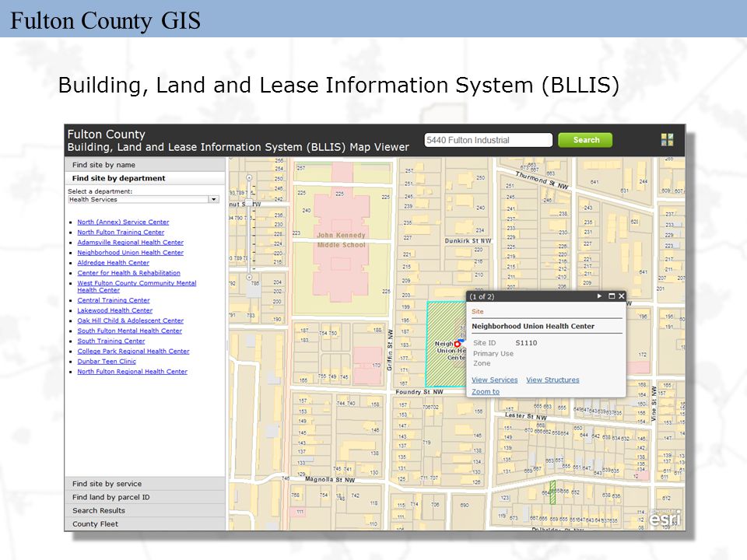This screenshot has height=560, width=747.
Task: Open Oak Hill Child & Adolescent Center link
Action: (130, 321)
